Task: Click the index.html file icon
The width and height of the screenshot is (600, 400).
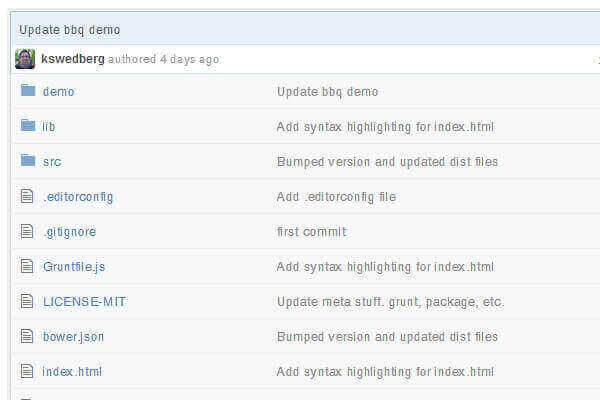Action: pyautogui.click(x=27, y=371)
